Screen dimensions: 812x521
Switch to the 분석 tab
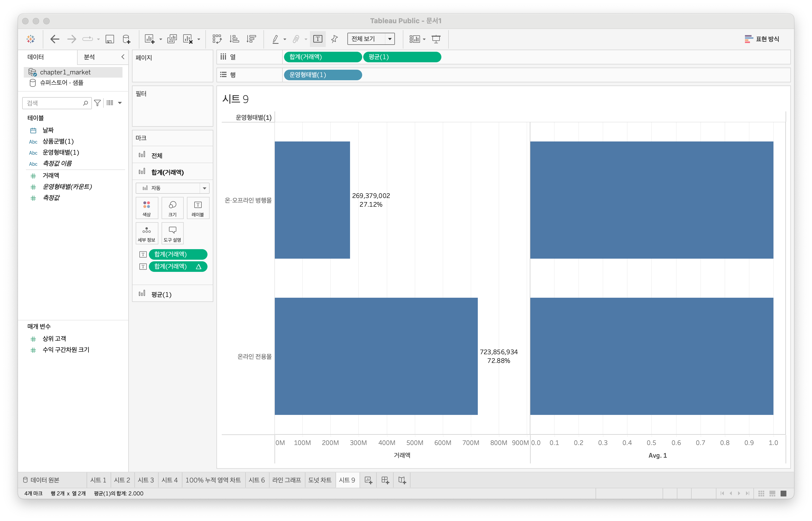point(89,57)
